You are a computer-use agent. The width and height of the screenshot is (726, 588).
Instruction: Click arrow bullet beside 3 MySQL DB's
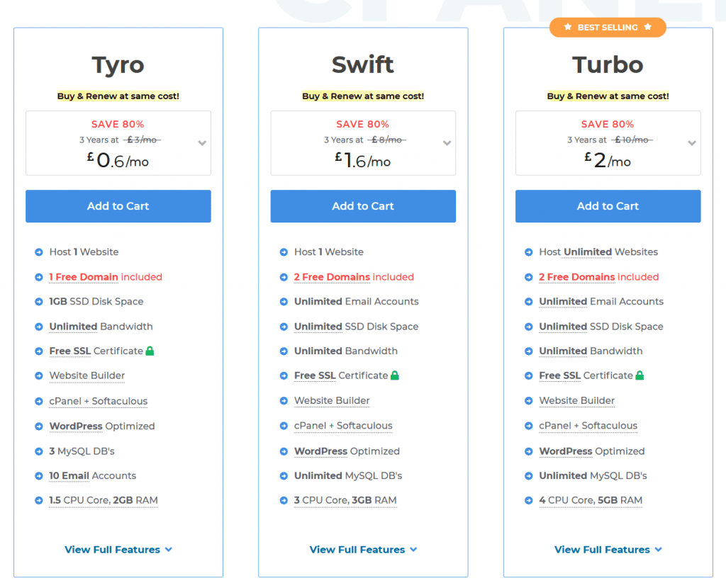click(39, 451)
